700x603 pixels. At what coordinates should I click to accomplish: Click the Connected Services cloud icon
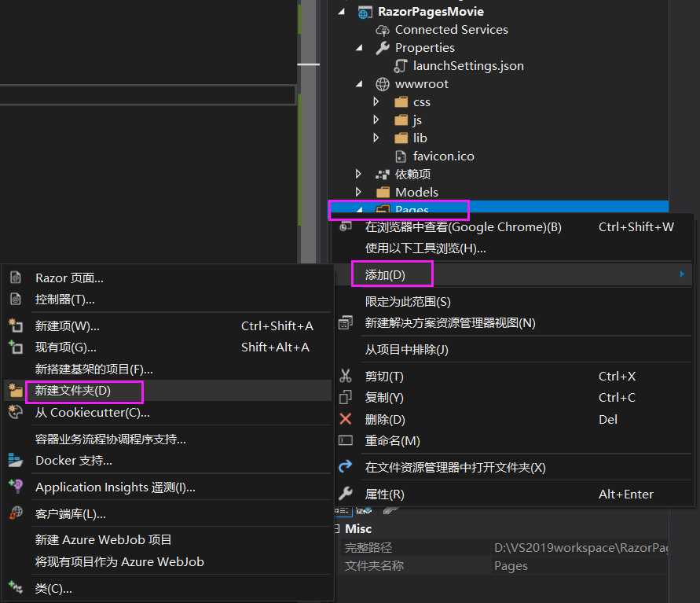click(383, 30)
